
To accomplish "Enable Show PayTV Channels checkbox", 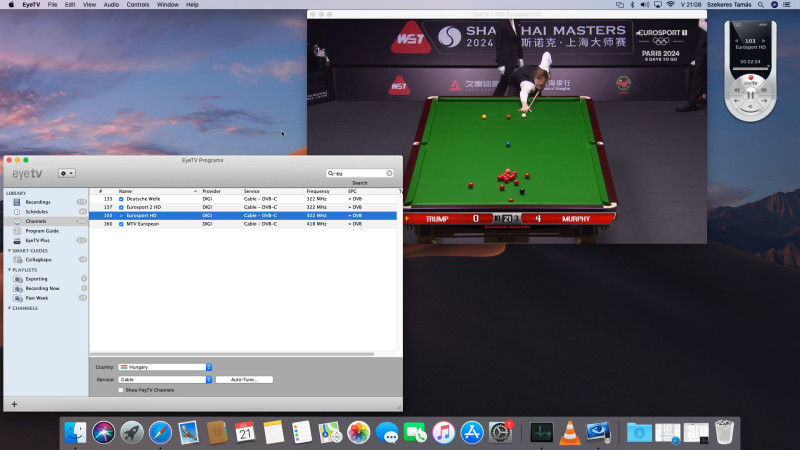I will point(121,390).
